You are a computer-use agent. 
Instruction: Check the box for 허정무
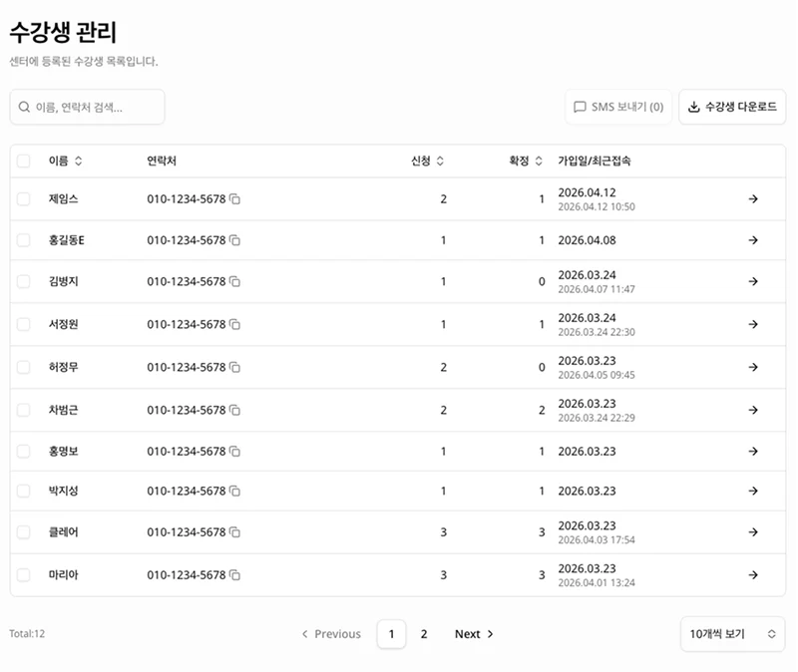tap(23, 367)
